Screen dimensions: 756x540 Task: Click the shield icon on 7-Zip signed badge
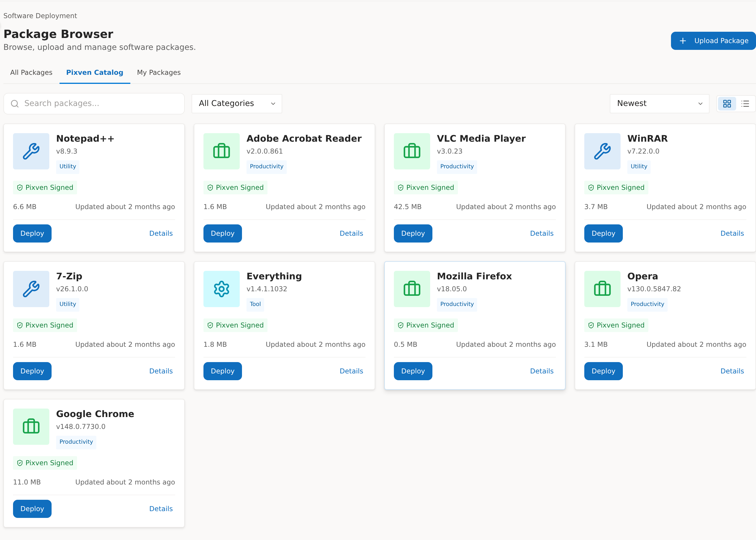(20, 326)
